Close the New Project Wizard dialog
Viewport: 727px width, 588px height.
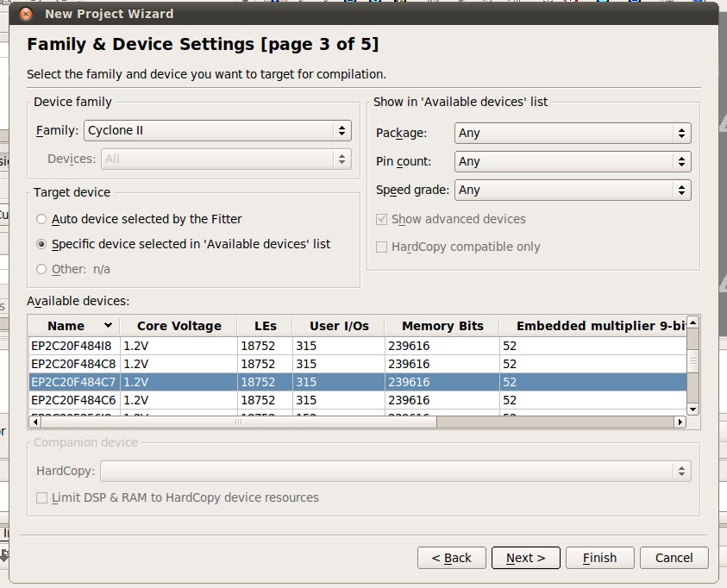tap(26, 14)
